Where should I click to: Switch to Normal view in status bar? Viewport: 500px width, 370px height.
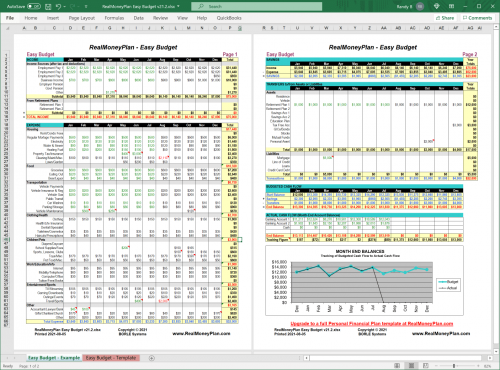tap(397, 366)
